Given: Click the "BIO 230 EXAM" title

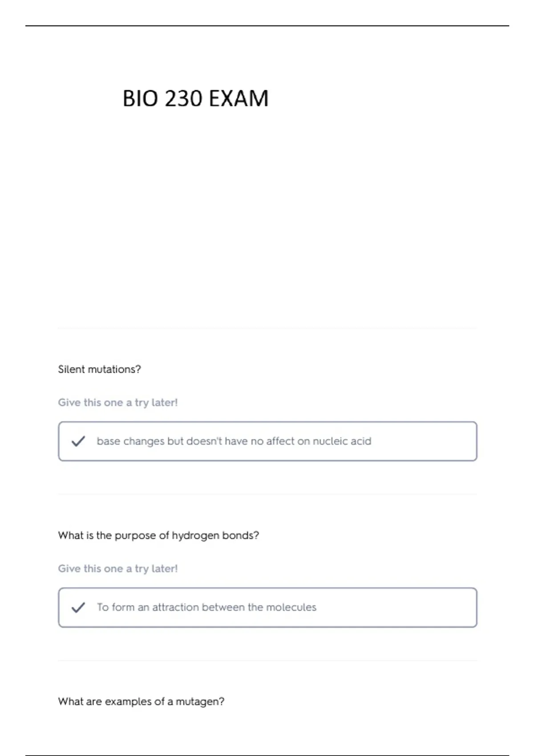Looking at the screenshot, I should pyautogui.click(x=195, y=98).
